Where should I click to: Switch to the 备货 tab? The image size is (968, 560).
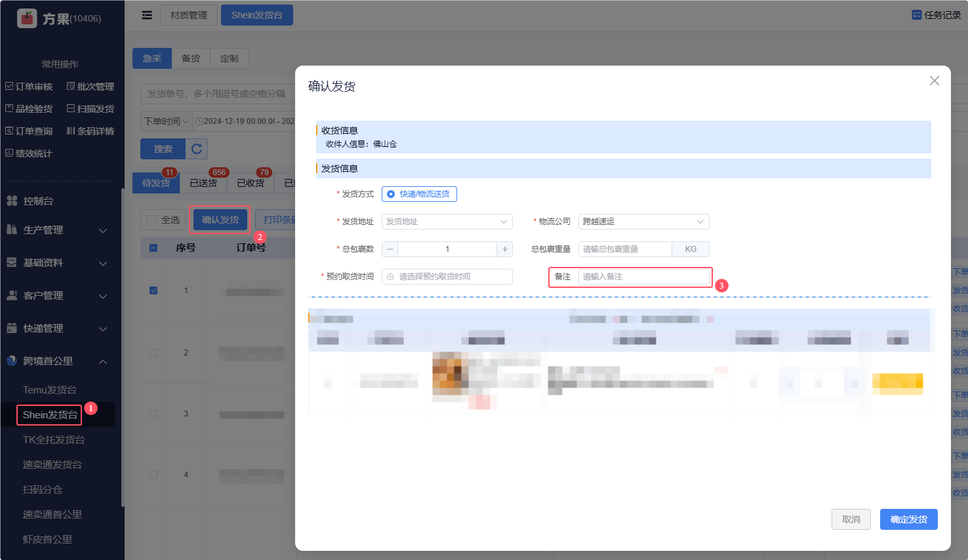point(191,58)
